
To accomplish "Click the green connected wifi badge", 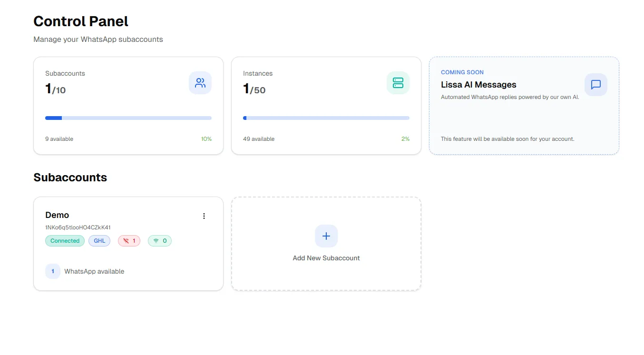I will [x=160, y=241].
